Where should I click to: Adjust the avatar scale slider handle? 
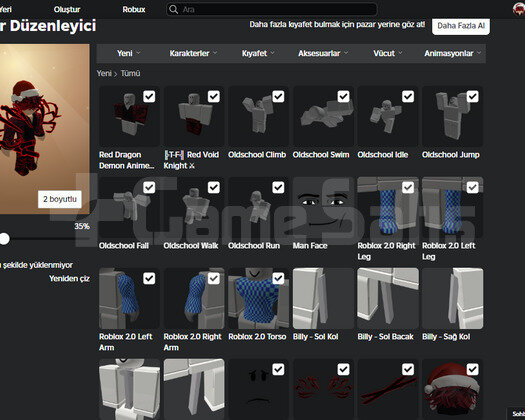click(4, 239)
